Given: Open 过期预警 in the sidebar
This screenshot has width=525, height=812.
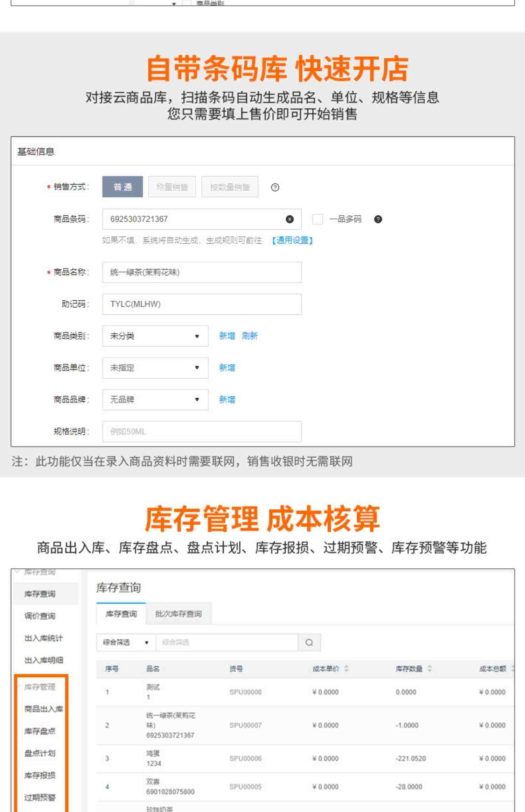Looking at the screenshot, I should pyautogui.click(x=40, y=797).
